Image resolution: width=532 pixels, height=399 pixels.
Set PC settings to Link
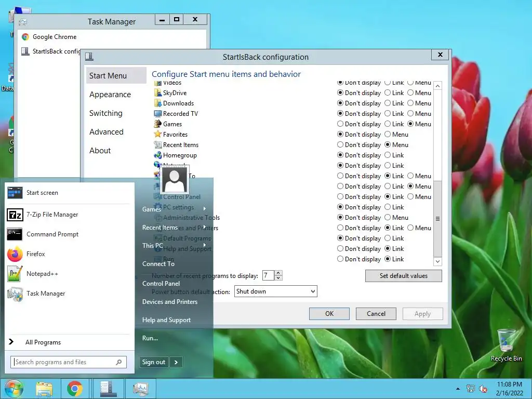[x=388, y=207]
